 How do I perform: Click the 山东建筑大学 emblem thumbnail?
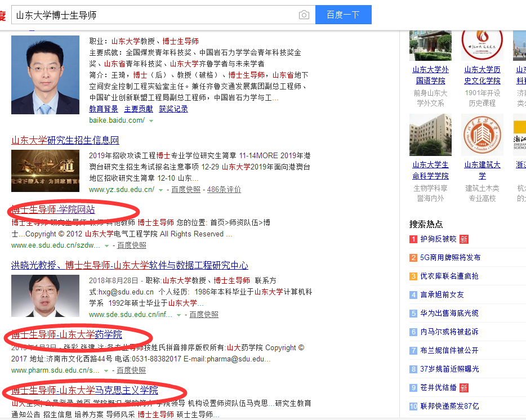(x=482, y=135)
